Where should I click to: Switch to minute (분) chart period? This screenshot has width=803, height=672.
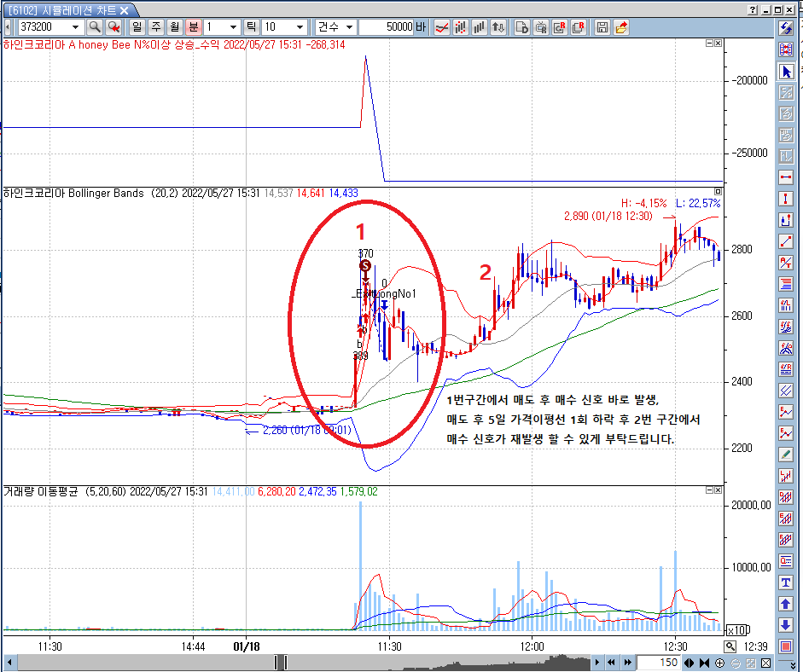[193, 27]
